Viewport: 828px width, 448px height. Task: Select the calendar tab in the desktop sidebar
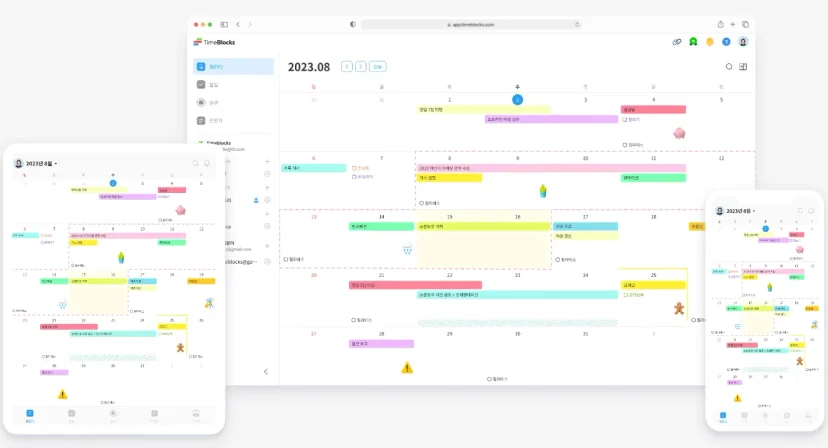(x=233, y=67)
